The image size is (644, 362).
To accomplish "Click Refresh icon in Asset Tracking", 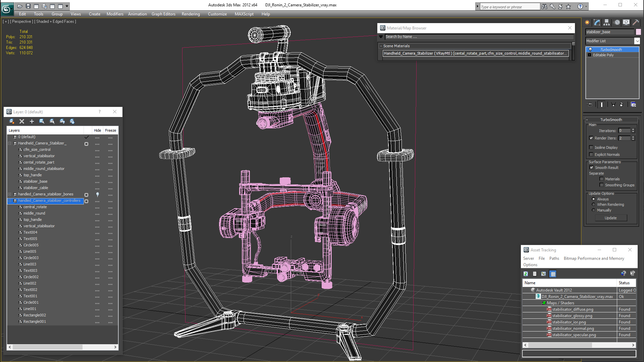I will 526,274.
